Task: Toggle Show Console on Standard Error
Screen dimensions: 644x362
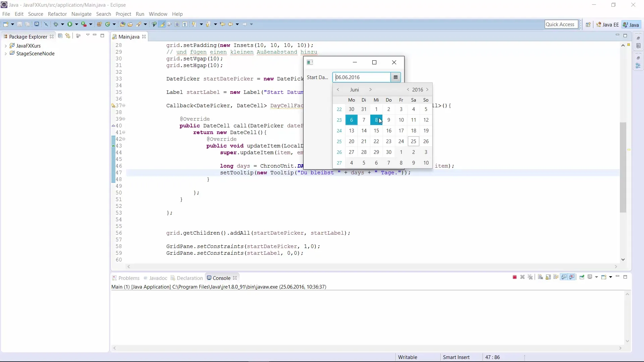Action: pyautogui.click(x=572, y=277)
